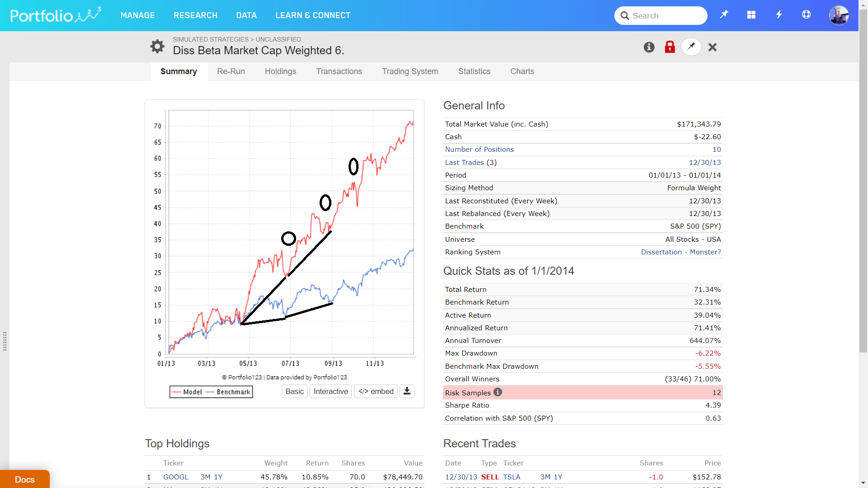
Task: Click Risk Samples info icon
Action: coord(498,392)
